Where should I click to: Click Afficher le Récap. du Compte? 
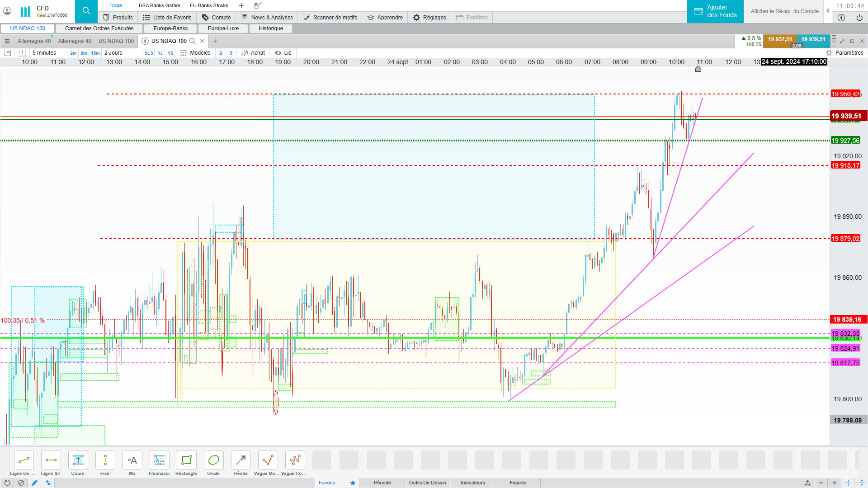coord(784,11)
